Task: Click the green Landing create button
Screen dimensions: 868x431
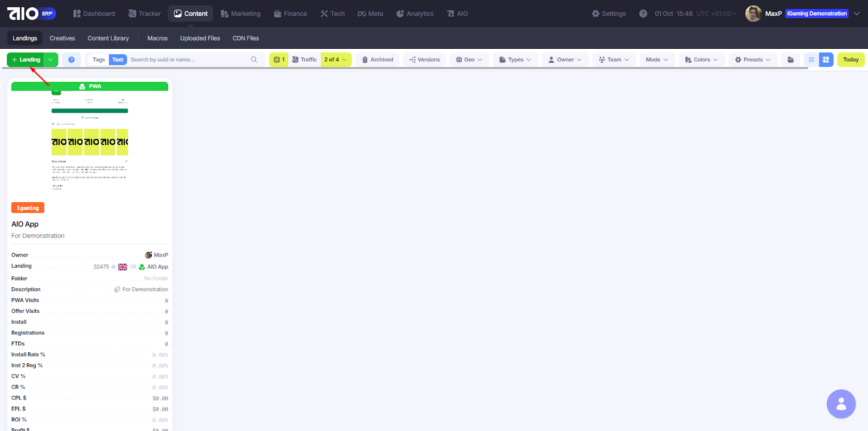Action: pyautogui.click(x=26, y=60)
